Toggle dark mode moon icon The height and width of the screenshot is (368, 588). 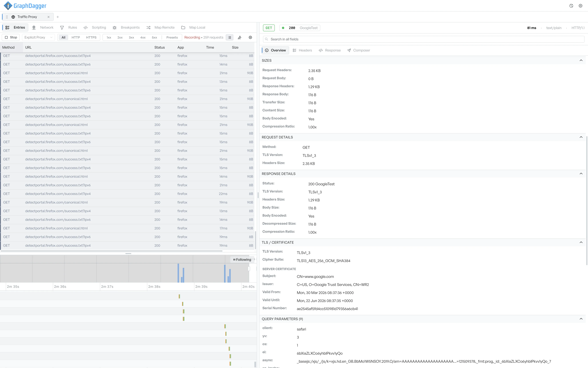coord(571,6)
